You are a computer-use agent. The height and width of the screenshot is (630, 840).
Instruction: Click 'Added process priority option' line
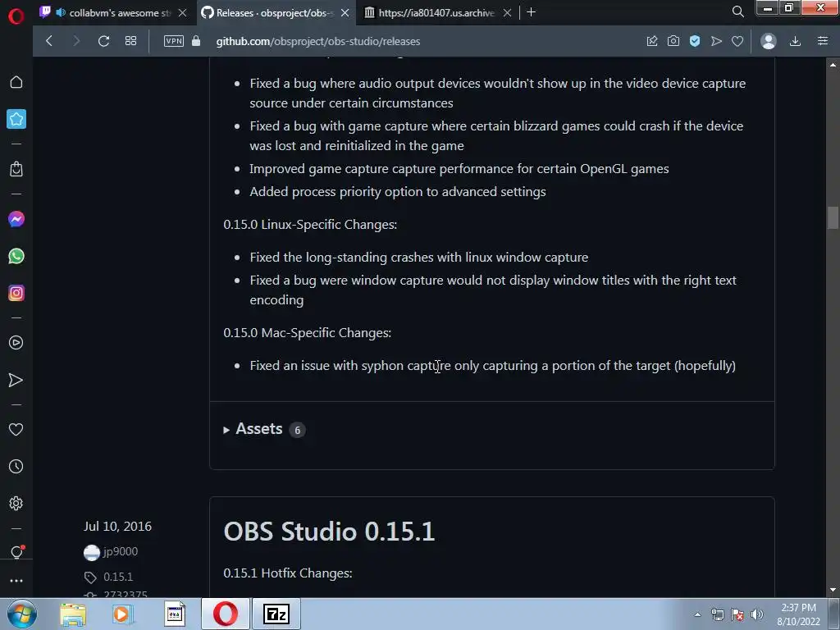pos(398,192)
